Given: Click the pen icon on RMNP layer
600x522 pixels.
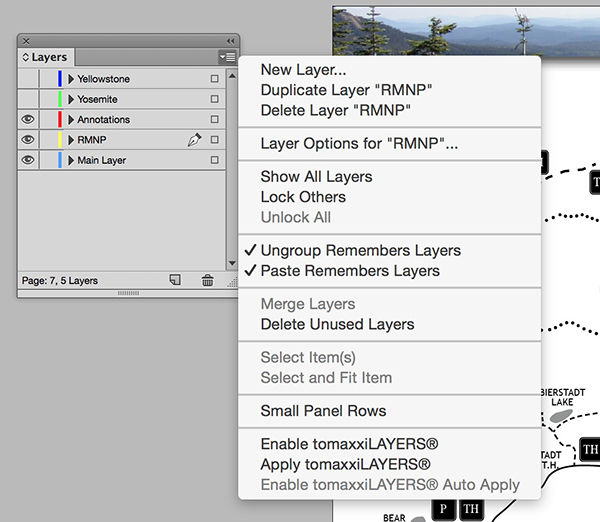Looking at the screenshot, I should (x=194, y=140).
